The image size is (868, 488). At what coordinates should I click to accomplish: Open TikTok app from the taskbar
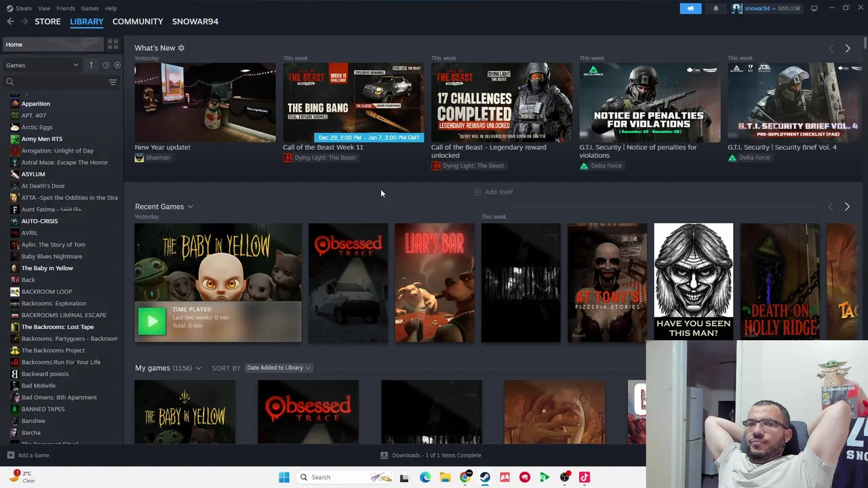click(x=585, y=477)
